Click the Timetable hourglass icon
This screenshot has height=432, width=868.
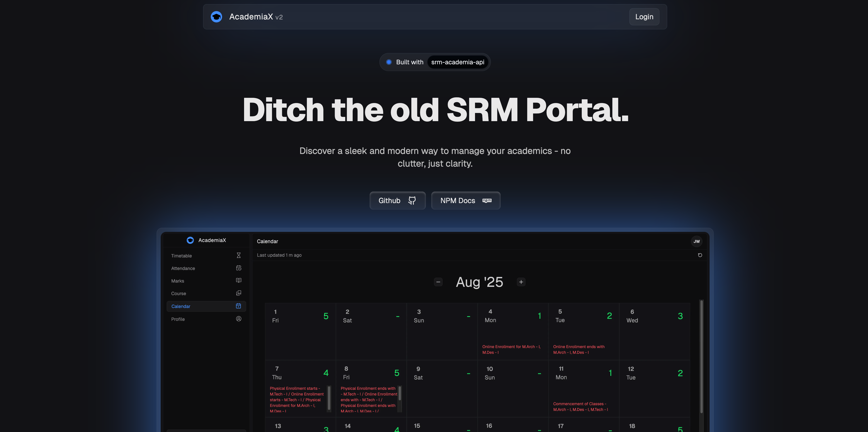point(239,256)
